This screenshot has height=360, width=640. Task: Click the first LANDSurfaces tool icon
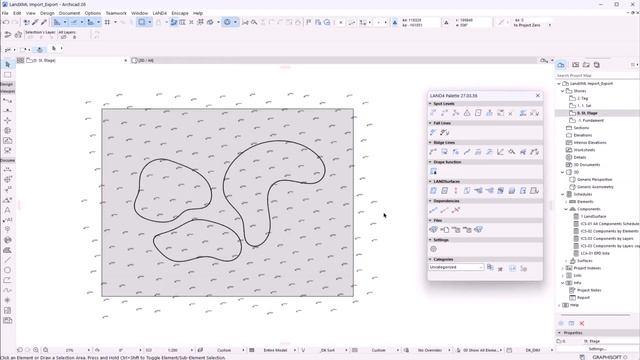tap(433, 191)
